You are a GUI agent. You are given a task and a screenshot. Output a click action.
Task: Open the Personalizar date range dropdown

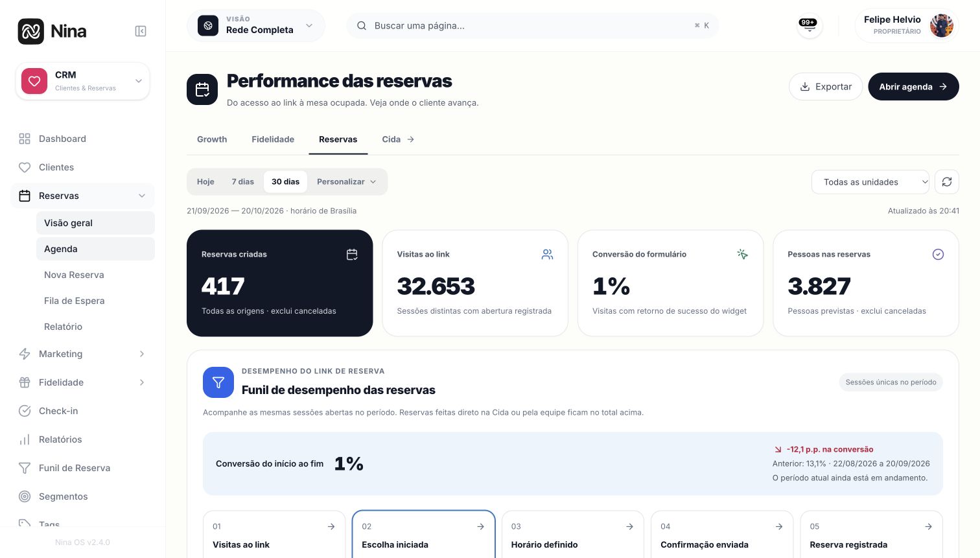pos(346,182)
